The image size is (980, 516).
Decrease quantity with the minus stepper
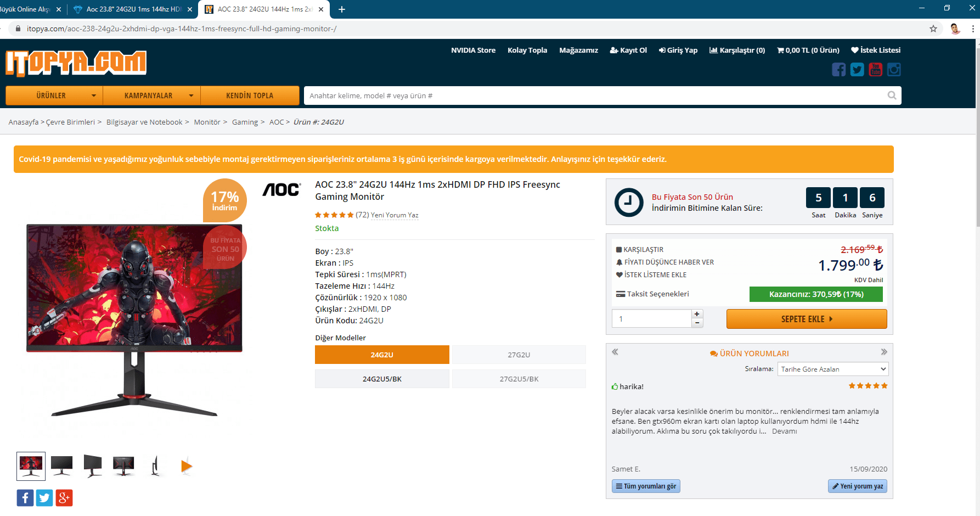coord(697,323)
